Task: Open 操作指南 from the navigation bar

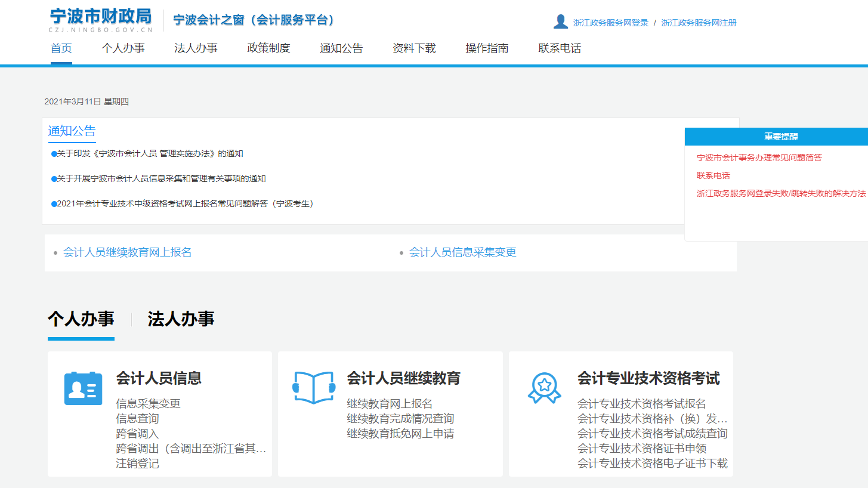Action: click(487, 48)
